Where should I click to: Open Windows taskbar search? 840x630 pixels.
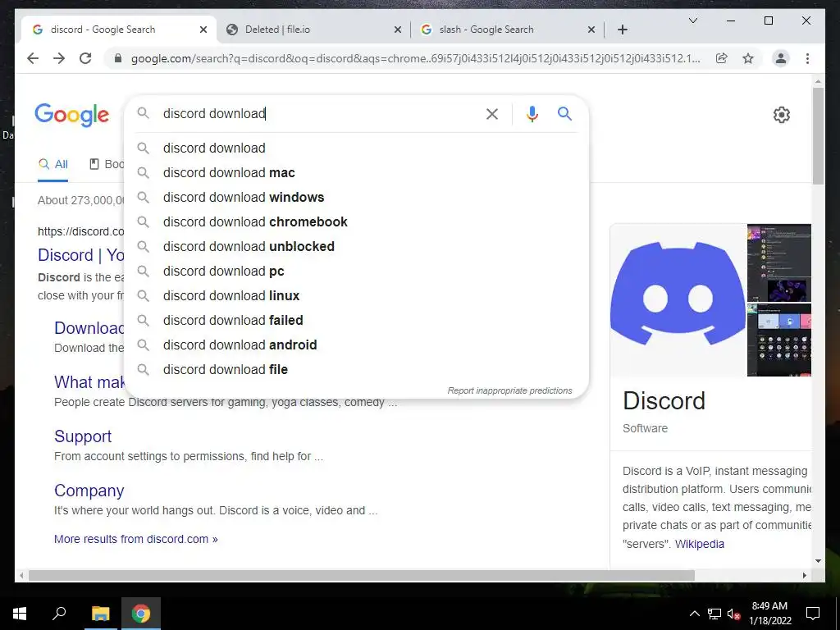tap(59, 614)
